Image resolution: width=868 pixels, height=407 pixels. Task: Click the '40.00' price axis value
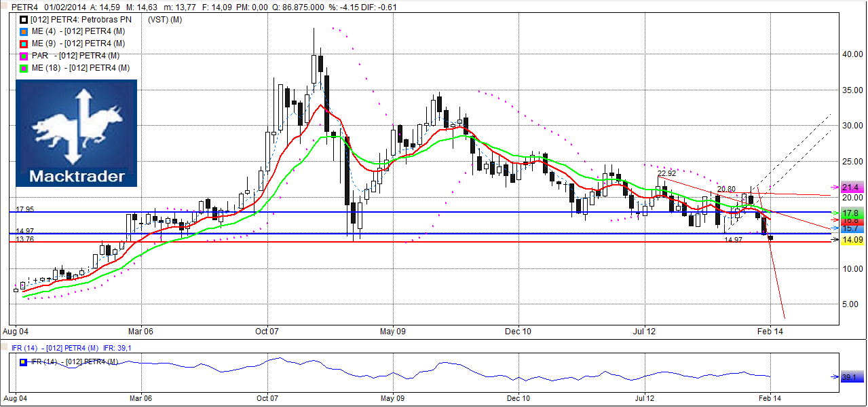(852, 54)
